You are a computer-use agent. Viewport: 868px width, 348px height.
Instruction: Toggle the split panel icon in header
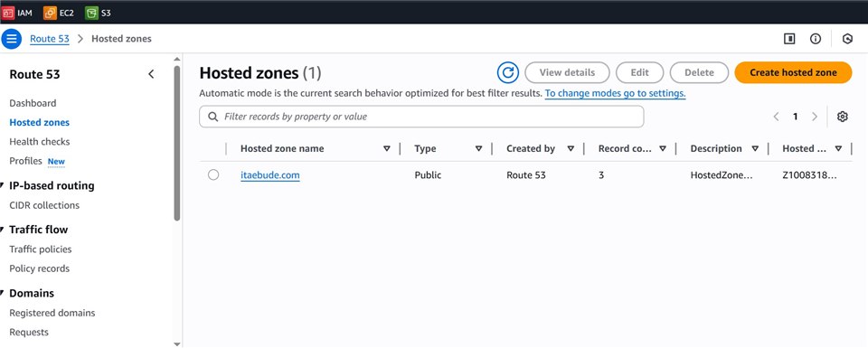[789, 39]
